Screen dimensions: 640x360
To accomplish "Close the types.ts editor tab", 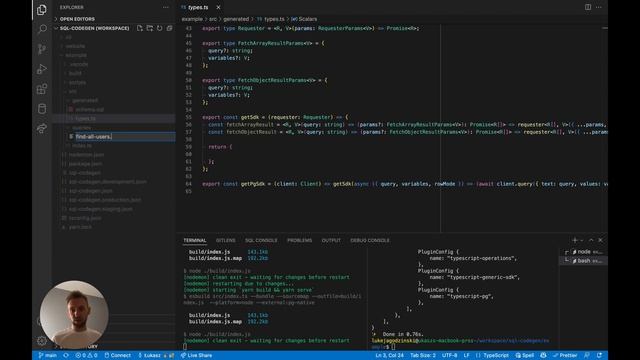I will pos(218,7).
